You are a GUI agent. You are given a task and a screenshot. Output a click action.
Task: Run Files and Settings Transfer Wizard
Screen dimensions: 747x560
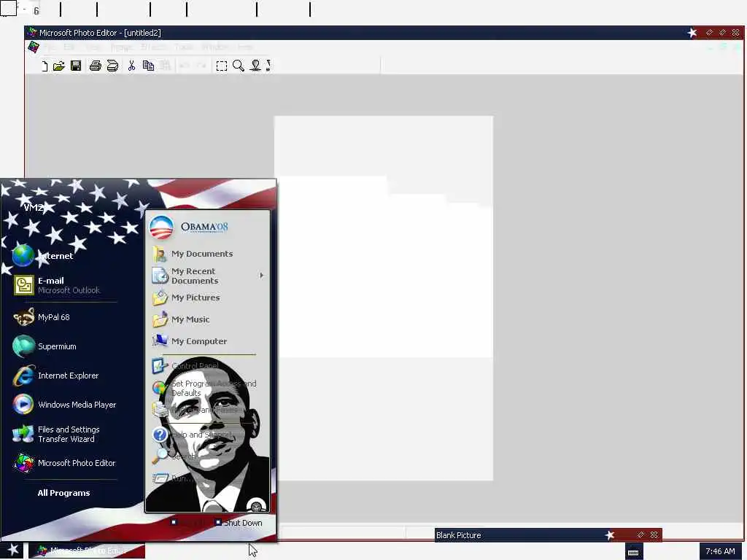tap(56, 434)
